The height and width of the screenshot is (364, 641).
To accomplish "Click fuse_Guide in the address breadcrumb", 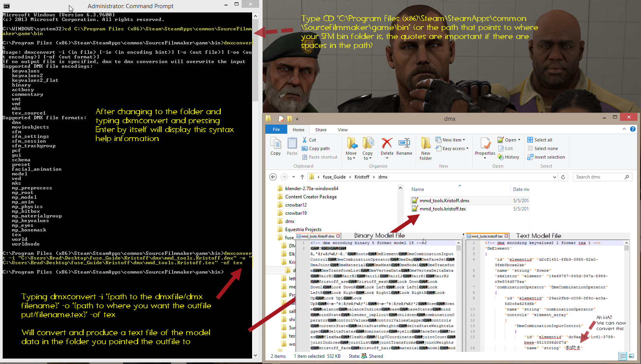I will (334, 177).
